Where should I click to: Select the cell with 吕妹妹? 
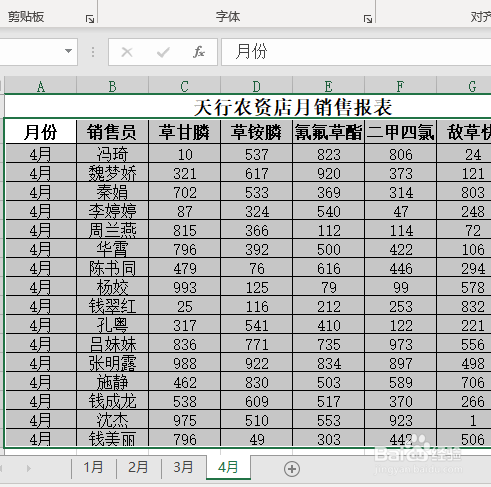pos(113,344)
